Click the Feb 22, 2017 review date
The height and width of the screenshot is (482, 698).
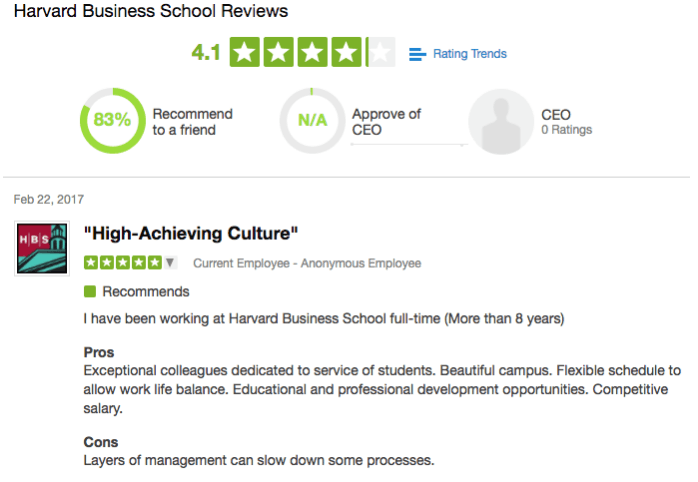(x=49, y=199)
